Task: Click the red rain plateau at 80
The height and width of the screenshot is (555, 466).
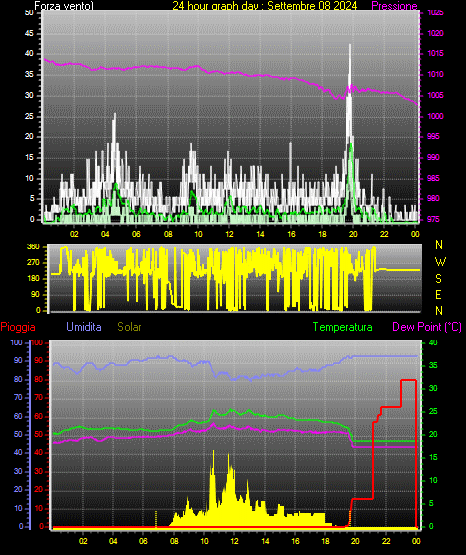Action: [408, 380]
